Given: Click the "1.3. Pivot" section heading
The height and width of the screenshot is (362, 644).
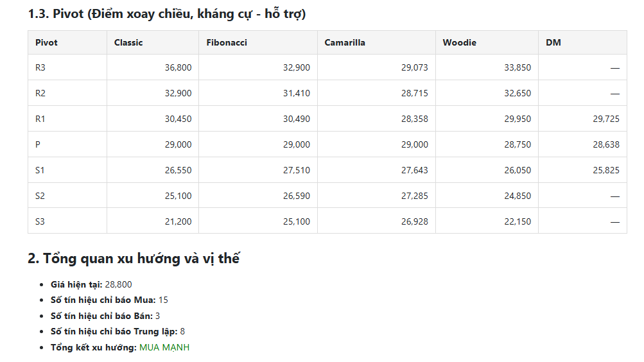Looking at the screenshot, I should point(166,13).
